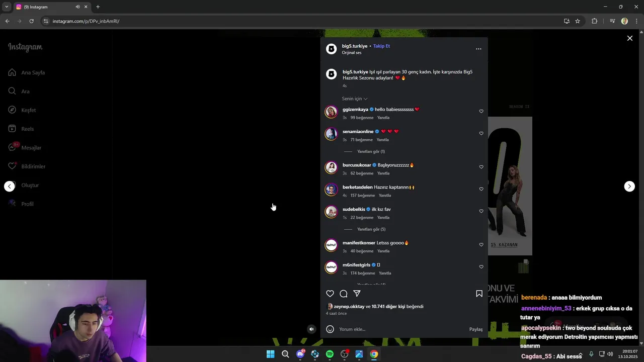Open sudebelkis profile avatar
The image size is (644, 362).
[331, 212]
